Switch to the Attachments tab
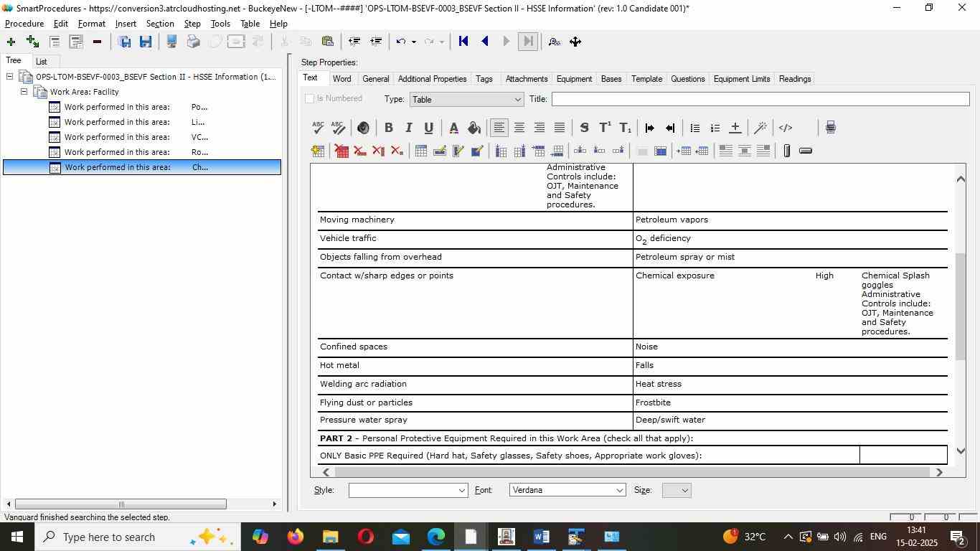The height and width of the screenshot is (551, 980). [527, 79]
